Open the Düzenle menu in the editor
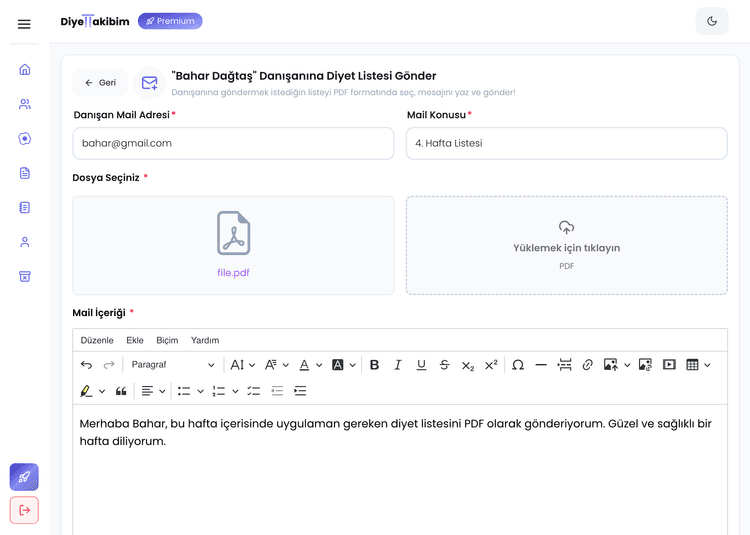Screen dimensions: 750x535 [97, 340]
